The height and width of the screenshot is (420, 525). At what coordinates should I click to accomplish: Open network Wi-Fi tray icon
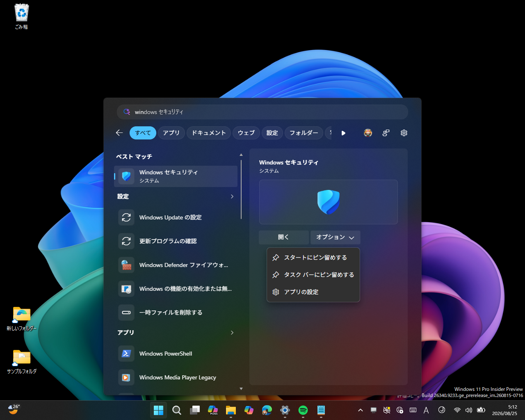pyautogui.click(x=457, y=410)
